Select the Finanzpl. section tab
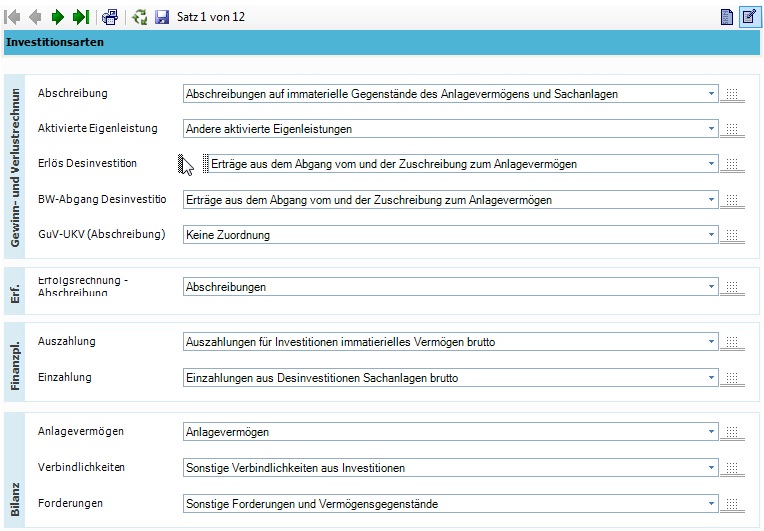Screen dimensions: 764x531 coord(15,362)
